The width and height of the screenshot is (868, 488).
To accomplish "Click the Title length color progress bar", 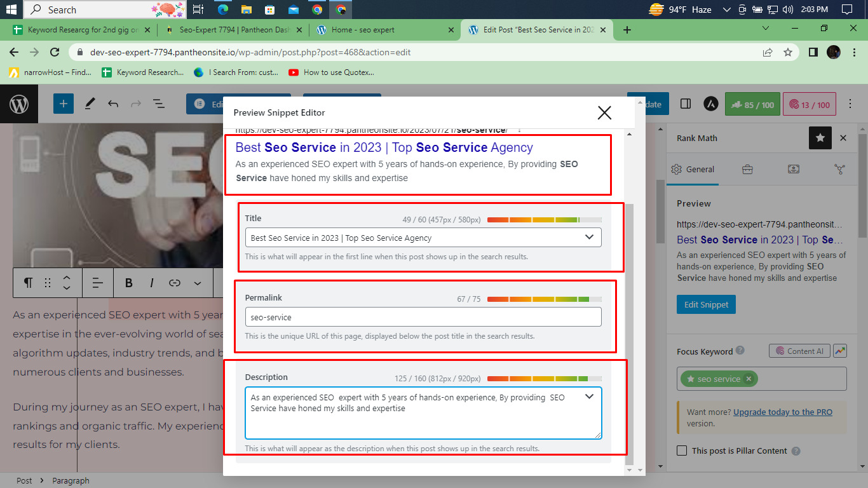I will (543, 219).
